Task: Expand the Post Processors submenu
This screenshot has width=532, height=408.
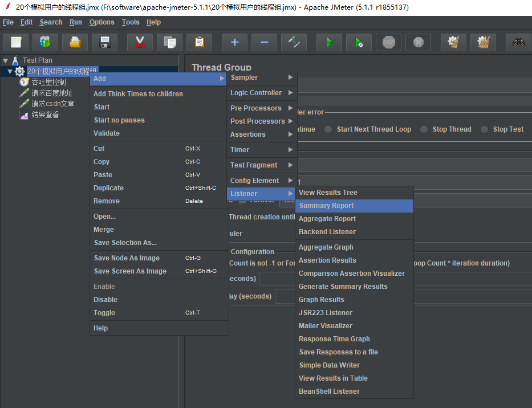Action: (x=262, y=121)
